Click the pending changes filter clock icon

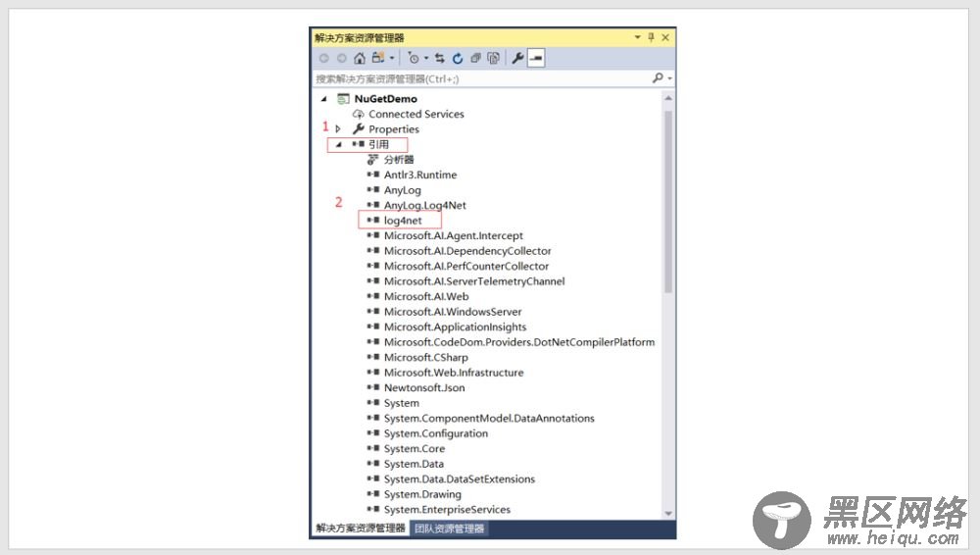[x=414, y=58]
